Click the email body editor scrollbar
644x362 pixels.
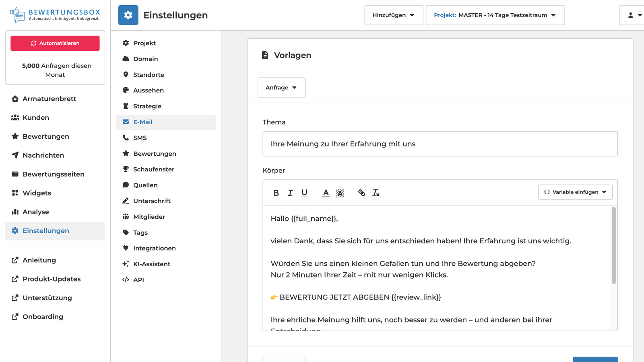[x=613, y=245]
